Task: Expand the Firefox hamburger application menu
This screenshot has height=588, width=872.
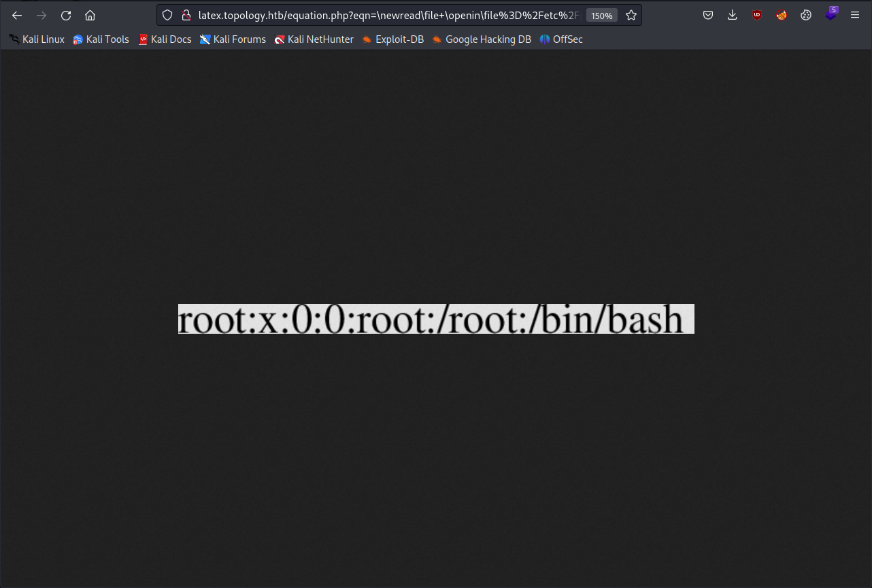Action: pos(855,15)
